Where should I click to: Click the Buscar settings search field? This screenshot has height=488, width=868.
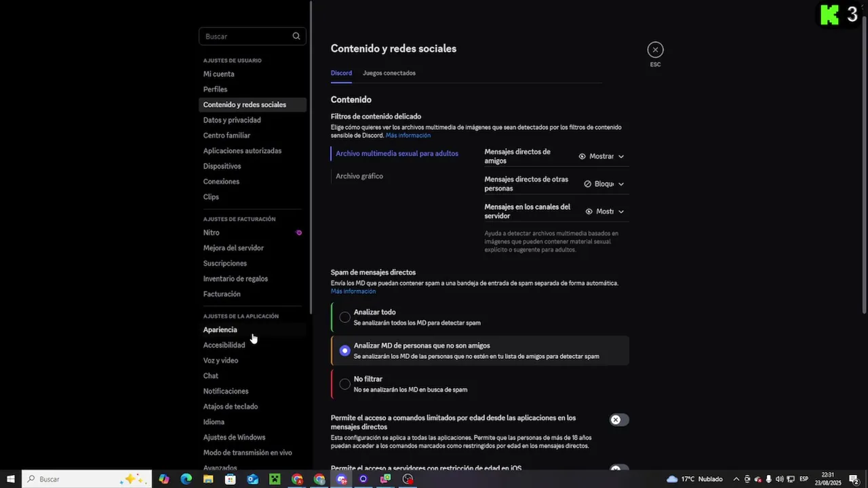tap(252, 36)
